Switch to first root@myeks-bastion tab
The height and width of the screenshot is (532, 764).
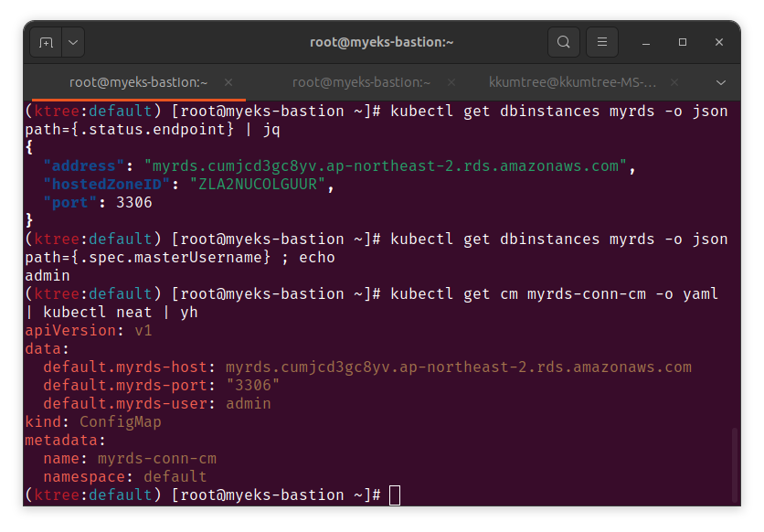pyautogui.click(x=138, y=82)
